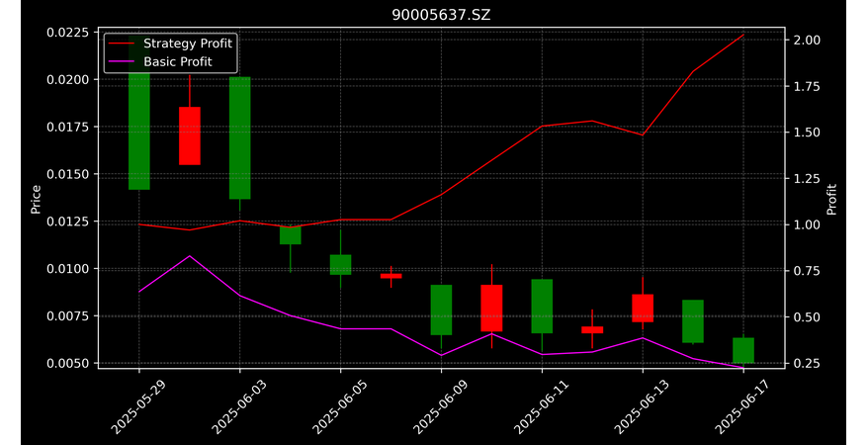Viewport: 868px width, 445px height.
Task: Click the 2025-06-17 date label
Action: tap(742, 406)
